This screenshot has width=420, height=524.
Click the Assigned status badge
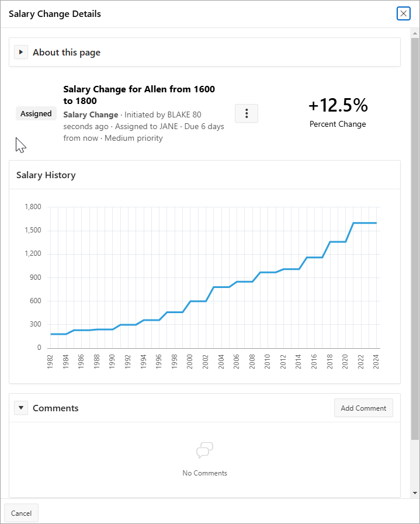[x=36, y=114]
